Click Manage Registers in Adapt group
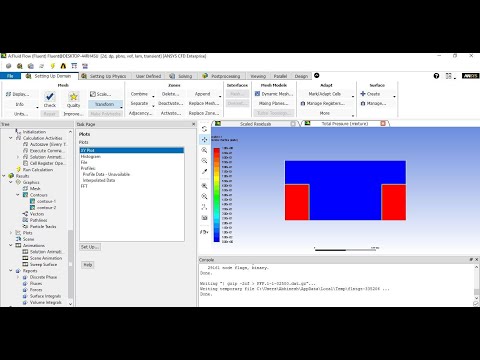Screen dimensions: 480x360 (x=323, y=104)
